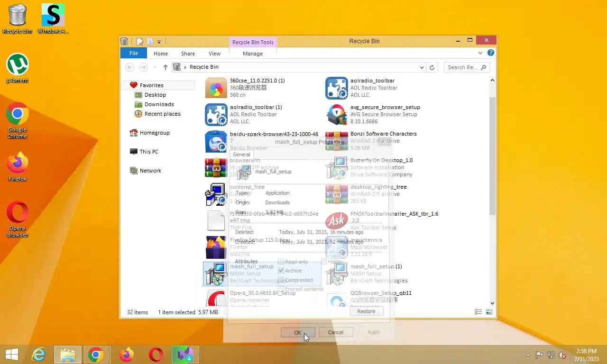
Task: Open the File menu
Action: [x=134, y=54]
